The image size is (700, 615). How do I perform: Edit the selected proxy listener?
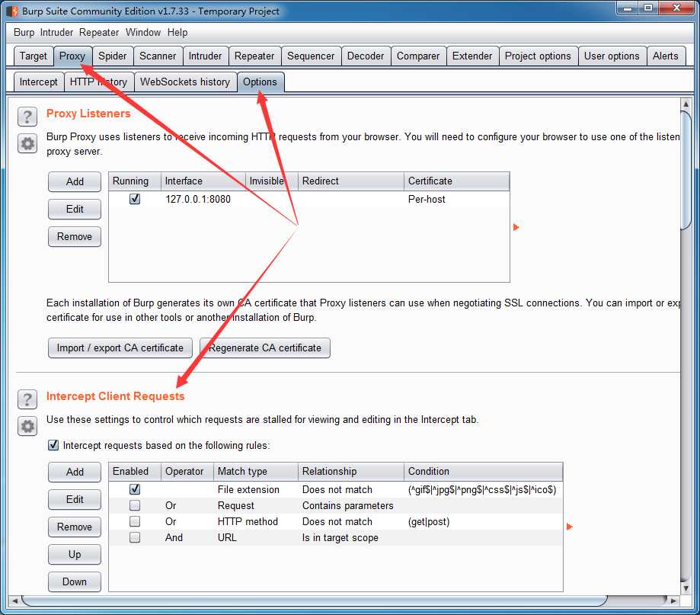[x=75, y=209]
